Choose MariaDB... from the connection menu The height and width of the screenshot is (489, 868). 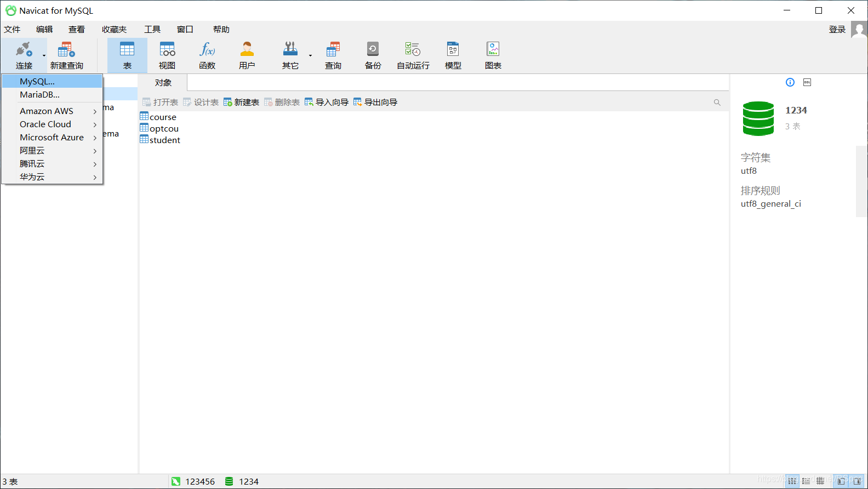point(52,94)
